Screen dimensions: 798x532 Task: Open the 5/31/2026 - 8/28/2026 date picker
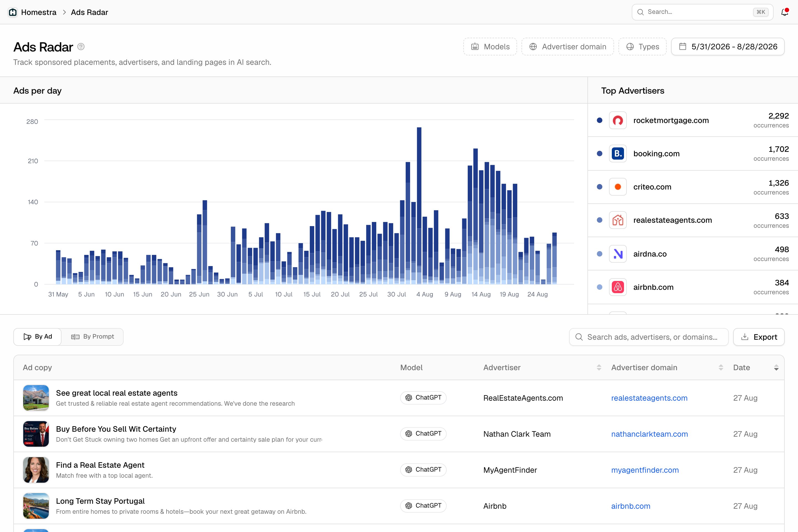pos(727,47)
